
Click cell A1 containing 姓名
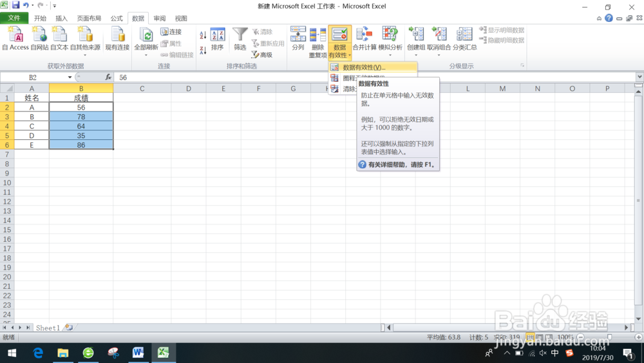[x=32, y=98]
